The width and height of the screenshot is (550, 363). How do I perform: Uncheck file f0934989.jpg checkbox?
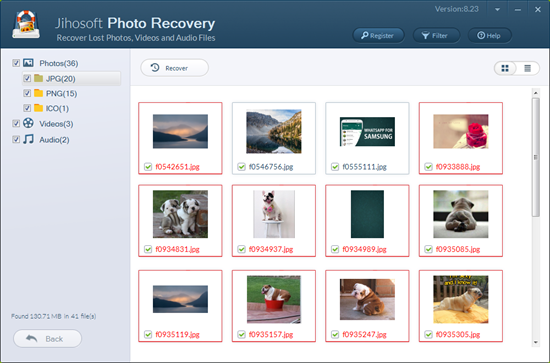335,249
